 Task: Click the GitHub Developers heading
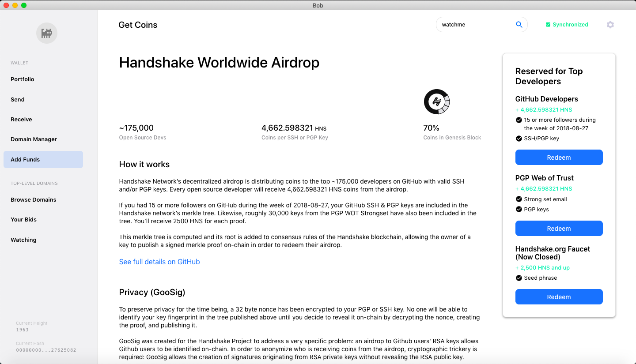pos(547,99)
